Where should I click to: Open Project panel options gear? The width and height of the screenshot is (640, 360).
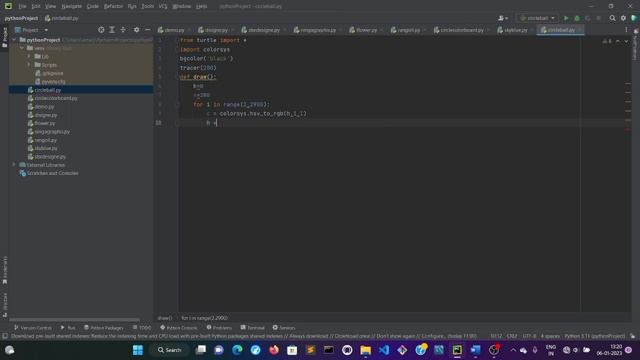[136, 30]
